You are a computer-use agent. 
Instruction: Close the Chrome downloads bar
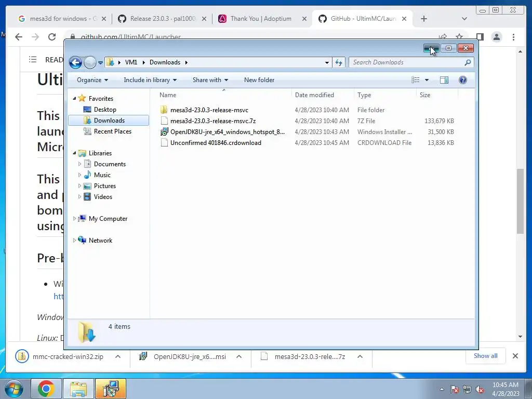tap(515, 356)
